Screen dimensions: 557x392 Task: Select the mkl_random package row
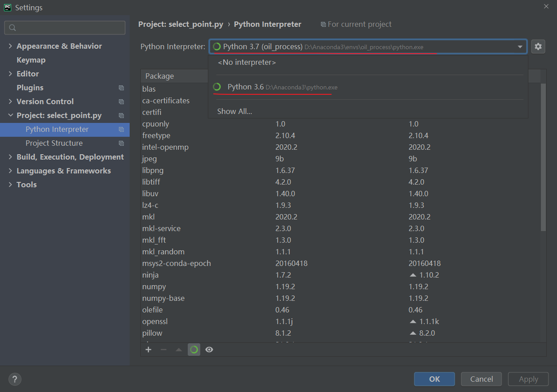(x=341, y=252)
